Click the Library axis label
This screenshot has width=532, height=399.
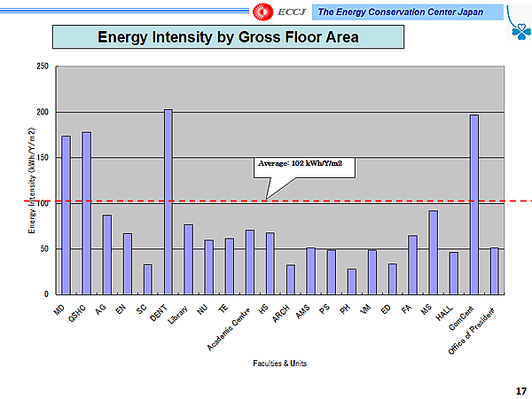pyautogui.click(x=178, y=315)
